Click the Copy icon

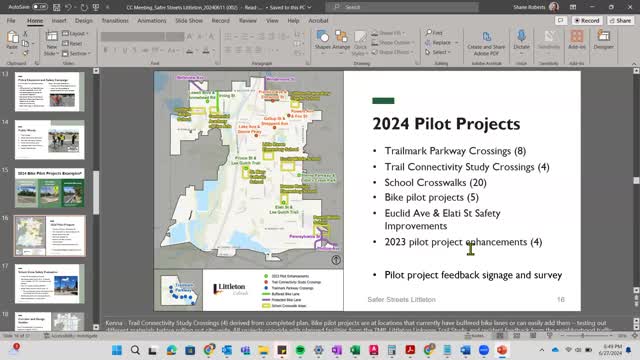(x=25, y=43)
